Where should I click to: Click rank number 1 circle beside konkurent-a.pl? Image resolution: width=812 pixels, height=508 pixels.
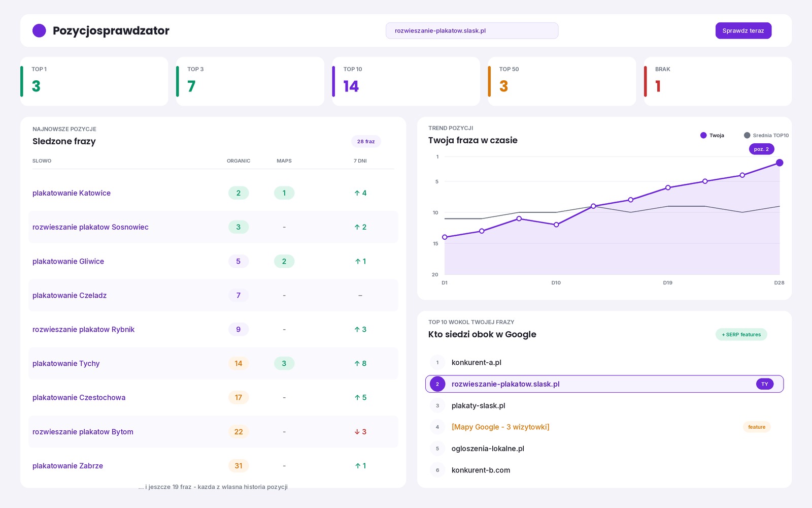437,362
